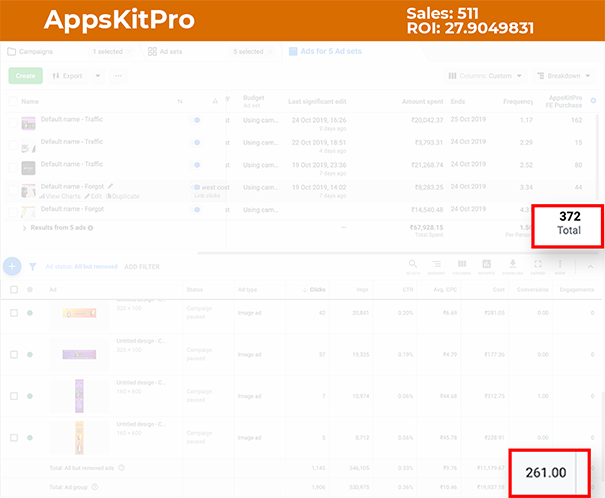Viewport: 605px width, 498px height.
Task: Click the blue funnel filter icon
Action: 33,267
